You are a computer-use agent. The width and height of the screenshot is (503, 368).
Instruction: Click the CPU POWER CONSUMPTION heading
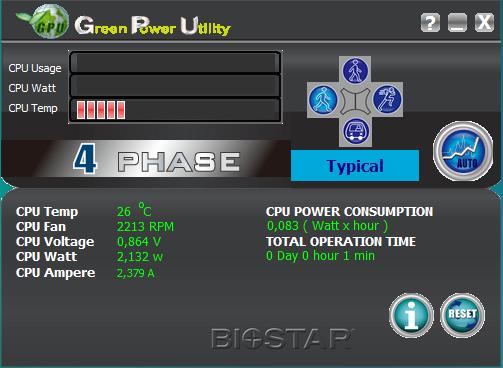pos(349,212)
